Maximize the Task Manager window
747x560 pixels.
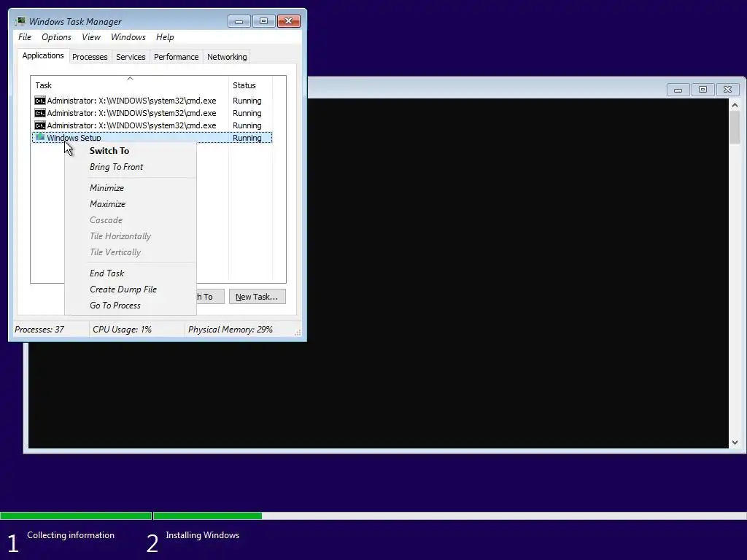pyautogui.click(x=264, y=21)
